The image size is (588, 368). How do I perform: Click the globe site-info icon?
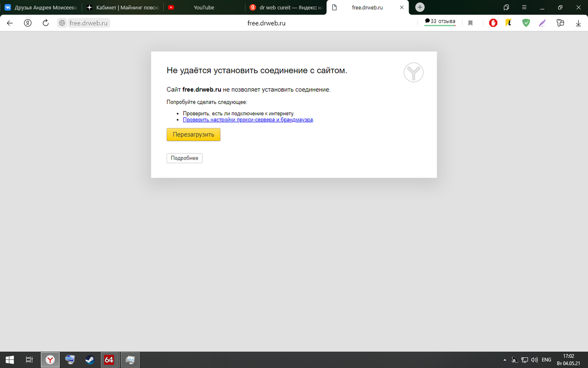click(62, 23)
